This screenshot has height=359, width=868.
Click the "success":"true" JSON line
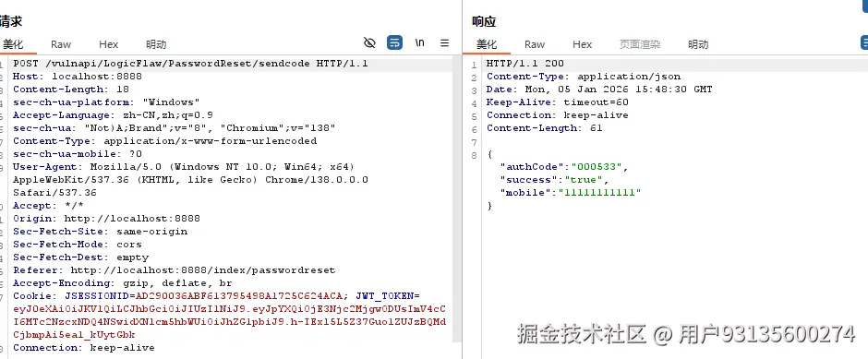tap(554, 180)
